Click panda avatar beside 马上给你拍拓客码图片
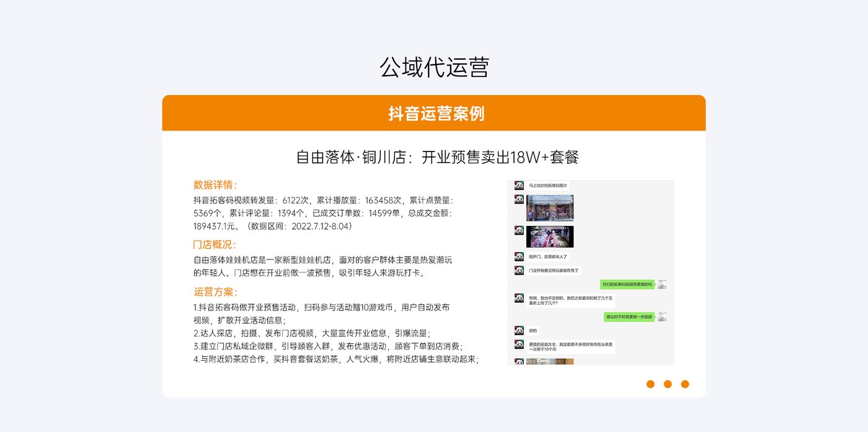Image resolution: width=868 pixels, height=432 pixels. pyautogui.click(x=519, y=186)
